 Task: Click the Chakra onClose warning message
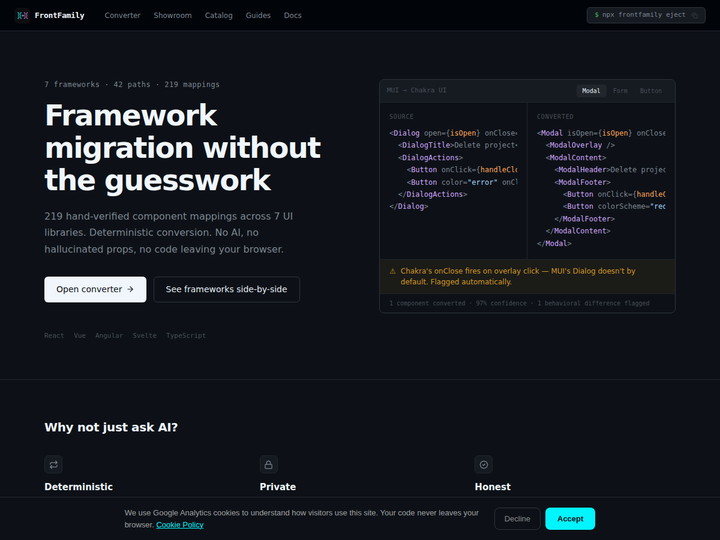click(x=518, y=276)
